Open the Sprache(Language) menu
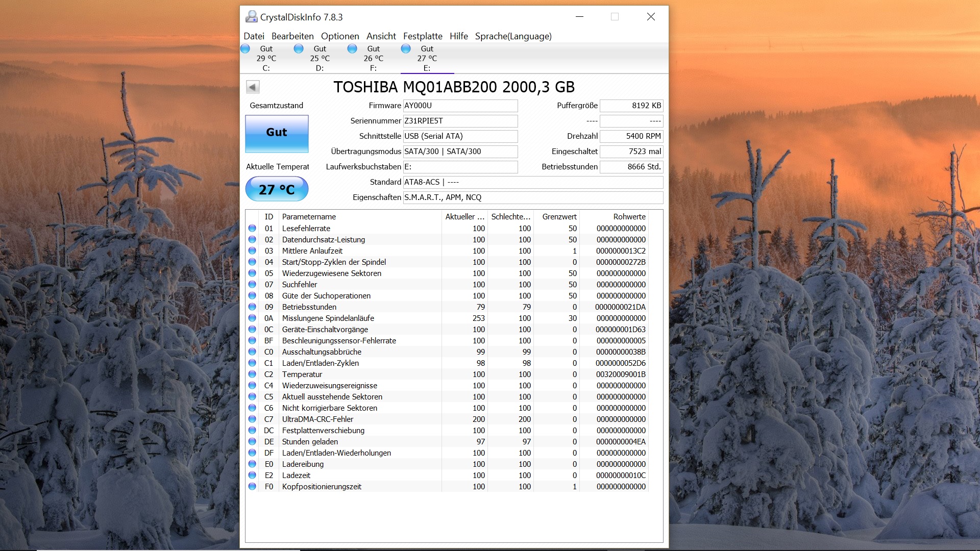Image resolution: width=980 pixels, height=551 pixels. pos(513,36)
